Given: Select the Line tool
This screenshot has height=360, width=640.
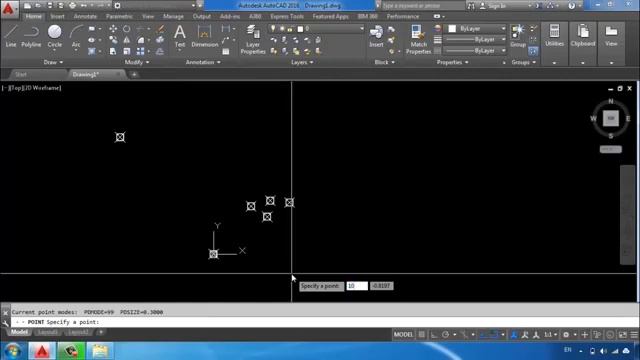Looking at the screenshot, I should click(x=11, y=36).
